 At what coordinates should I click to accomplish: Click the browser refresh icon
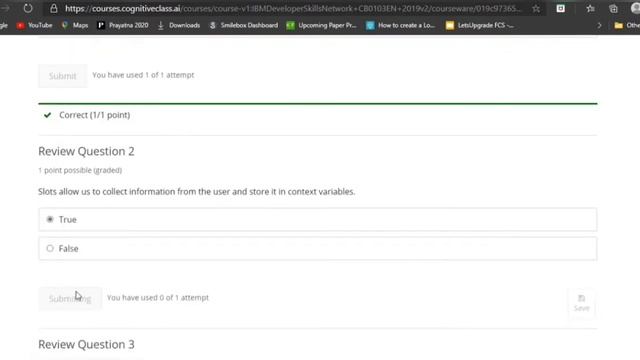pos(28,8)
